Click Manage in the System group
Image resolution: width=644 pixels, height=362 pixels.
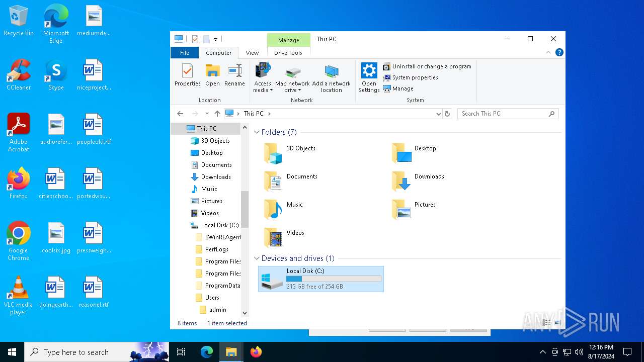(398, 88)
